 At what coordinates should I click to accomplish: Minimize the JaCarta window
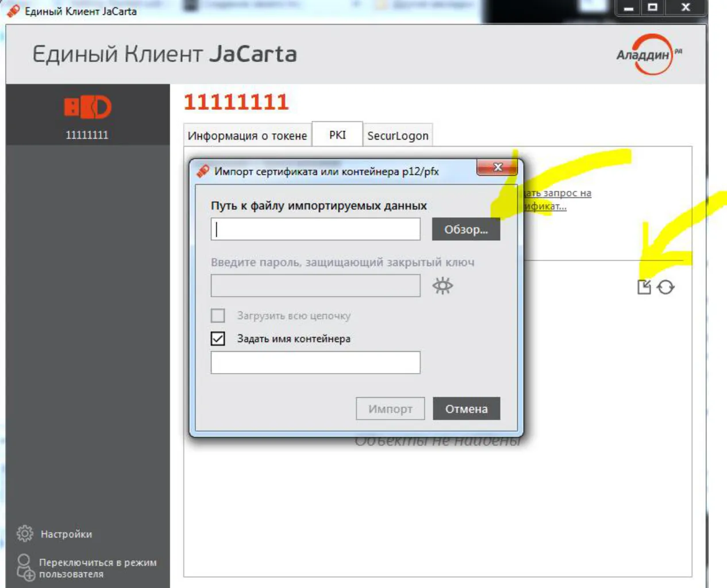coord(629,7)
